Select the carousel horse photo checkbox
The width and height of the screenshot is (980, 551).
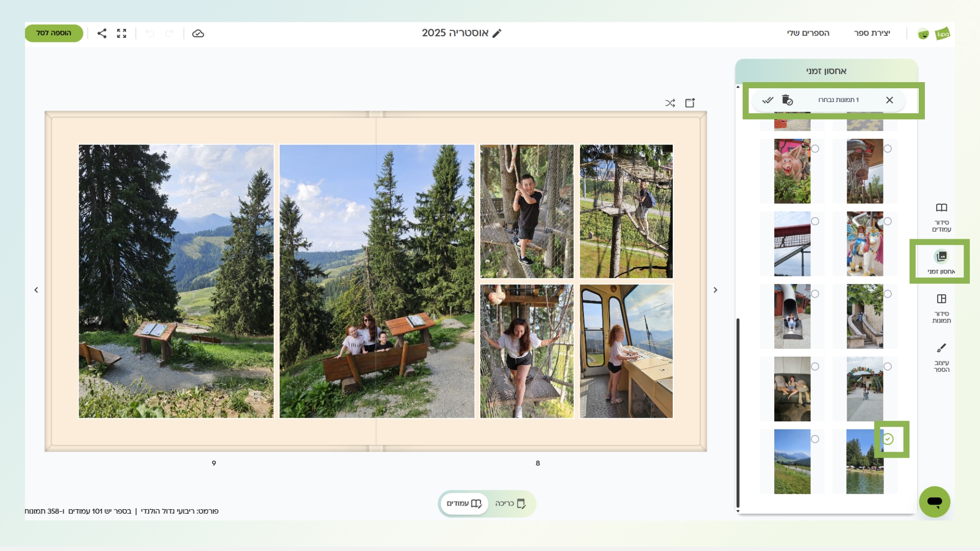click(888, 221)
